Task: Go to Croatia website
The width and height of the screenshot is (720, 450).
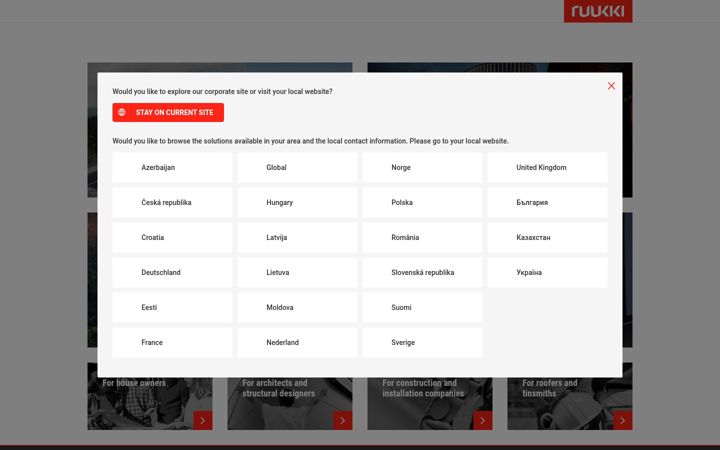Action: pos(172,237)
